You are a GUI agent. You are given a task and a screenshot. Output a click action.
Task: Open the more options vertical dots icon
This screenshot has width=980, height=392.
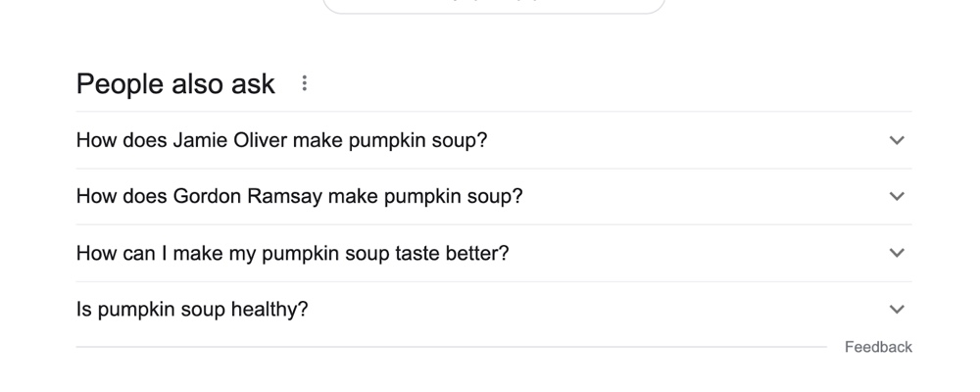tap(305, 83)
